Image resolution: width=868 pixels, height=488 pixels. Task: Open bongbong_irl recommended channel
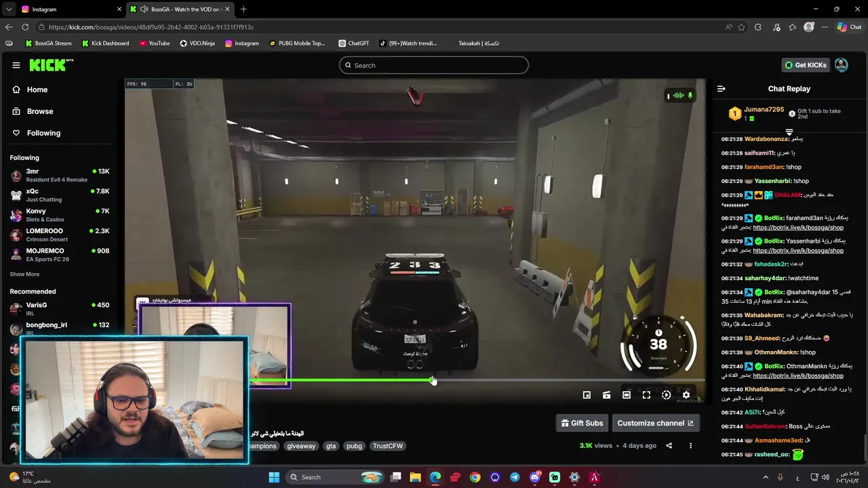coord(60,329)
